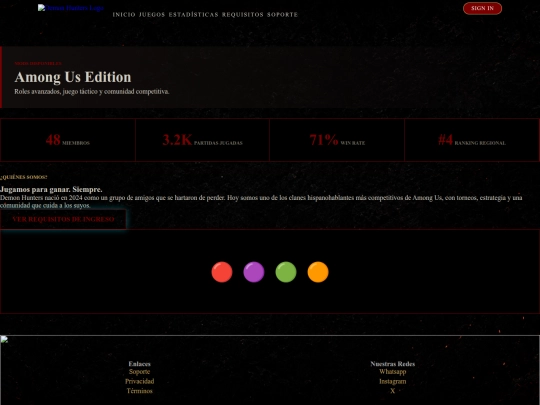This screenshot has height=405, width=540.
Task: Click the Among Us Edition heading
Action: click(73, 77)
